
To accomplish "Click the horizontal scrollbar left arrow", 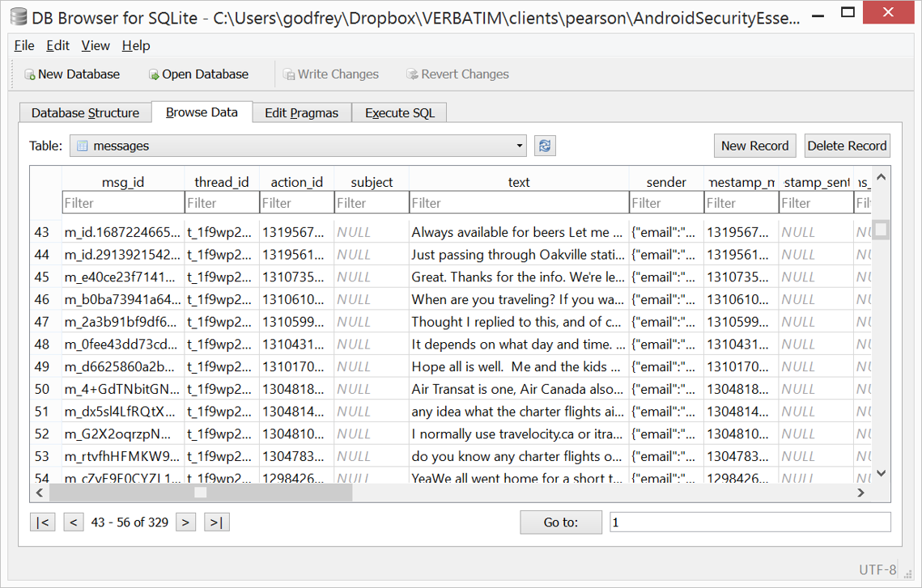I will tap(40, 493).
